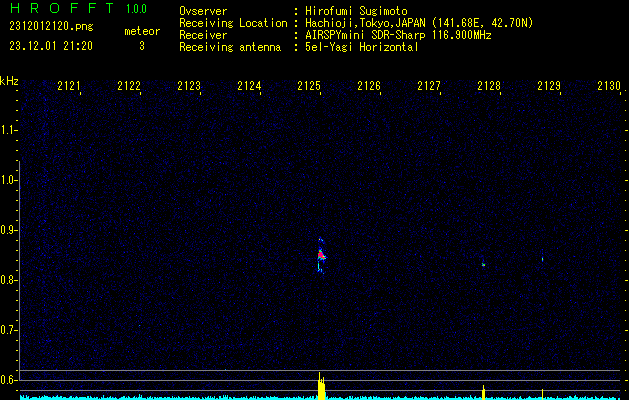Click the 1.1 kHz frequency label
Viewport: 629px width, 400px height.
8,130
